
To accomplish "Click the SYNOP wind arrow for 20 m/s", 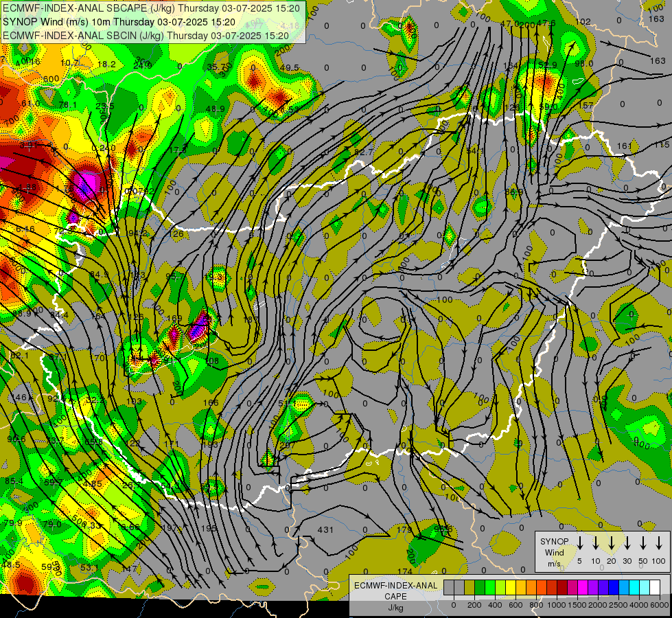I will click(x=611, y=542).
